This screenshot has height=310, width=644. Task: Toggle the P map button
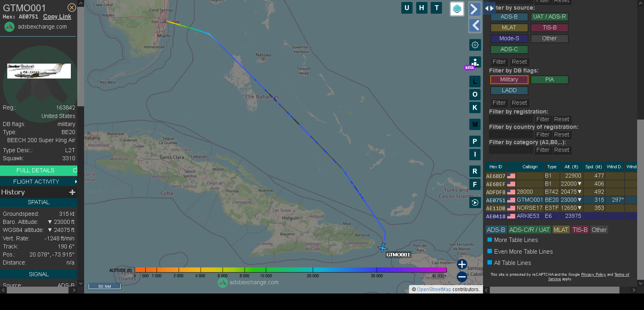475,141
